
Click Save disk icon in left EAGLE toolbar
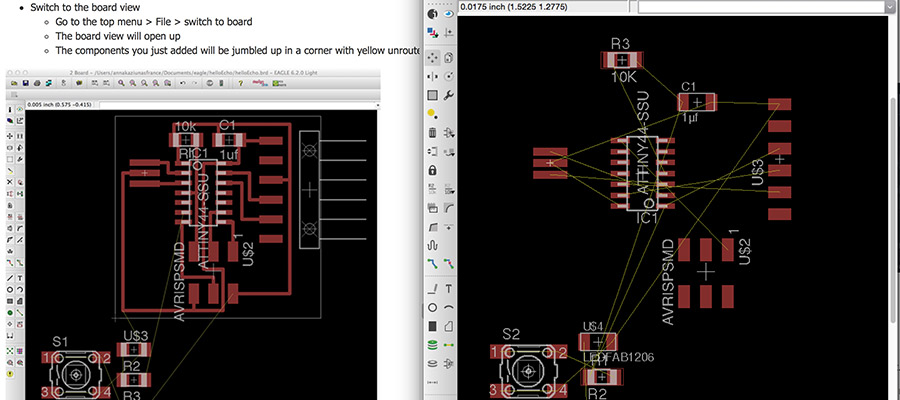(x=26, y=83)
